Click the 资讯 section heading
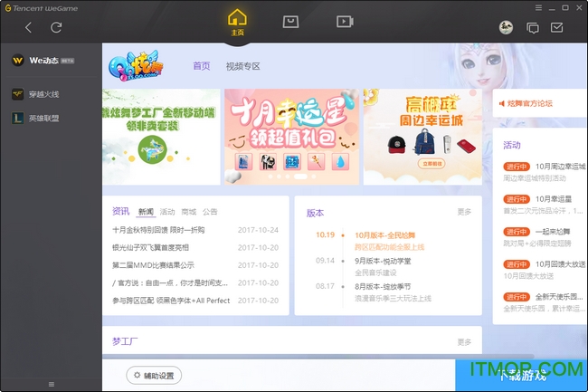The height and width of the screenshot is (392, 588). (120, 212)
